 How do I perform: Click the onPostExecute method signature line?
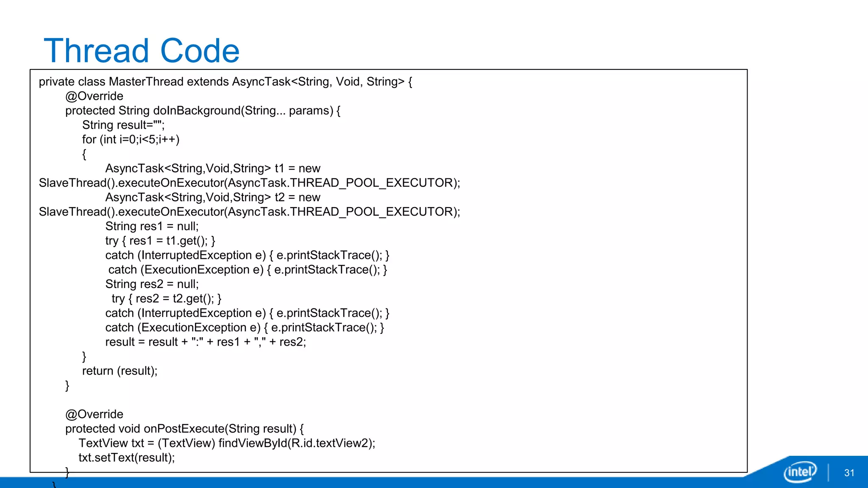[184, 429]
